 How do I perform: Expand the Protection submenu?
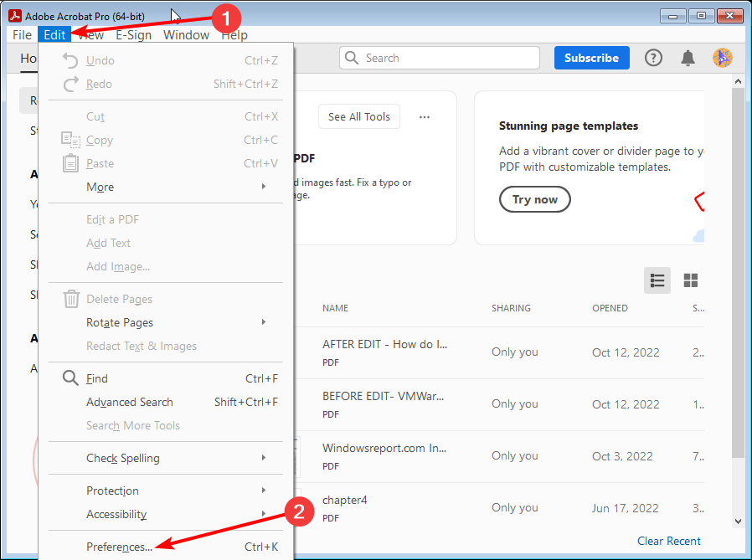coord(166,491)
